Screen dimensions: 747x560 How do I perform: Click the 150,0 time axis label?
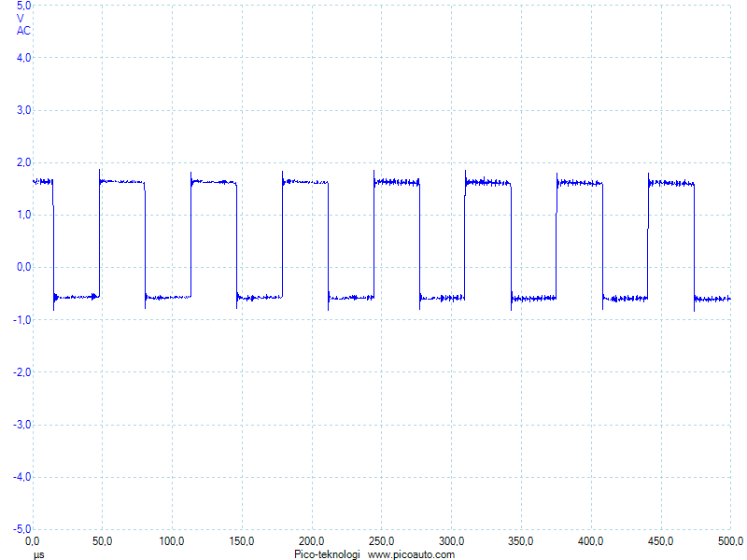[x=242, y=541]
